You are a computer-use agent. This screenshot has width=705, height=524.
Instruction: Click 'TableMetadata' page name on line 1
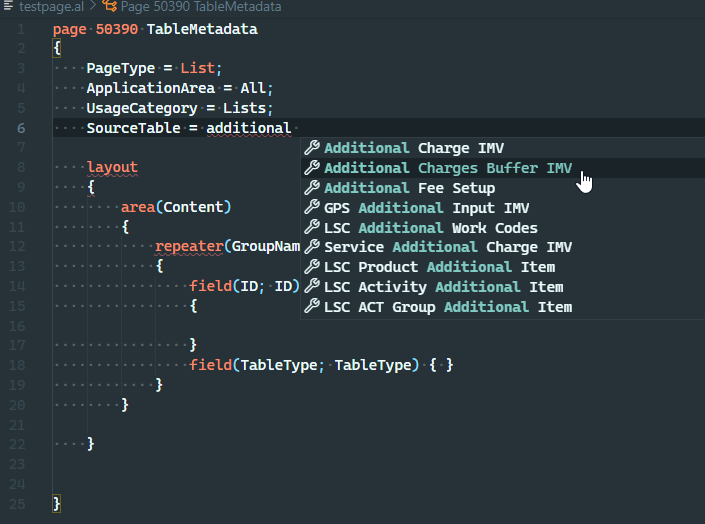(x=202, y=29)
